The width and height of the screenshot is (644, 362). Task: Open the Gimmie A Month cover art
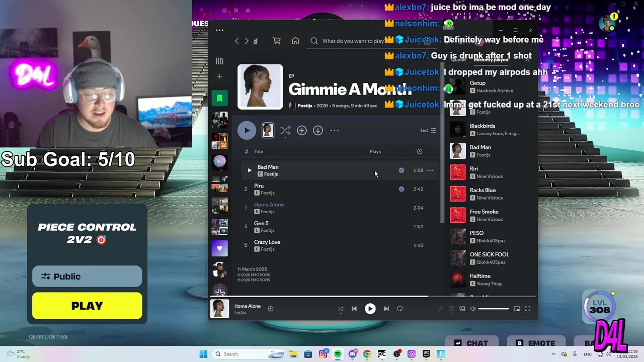click(x=260, y=86)
